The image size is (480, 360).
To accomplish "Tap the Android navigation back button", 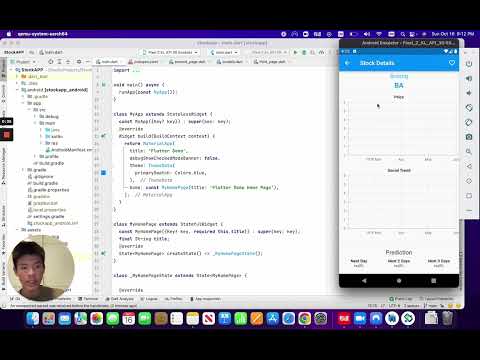I will click(x=364, y=281).
